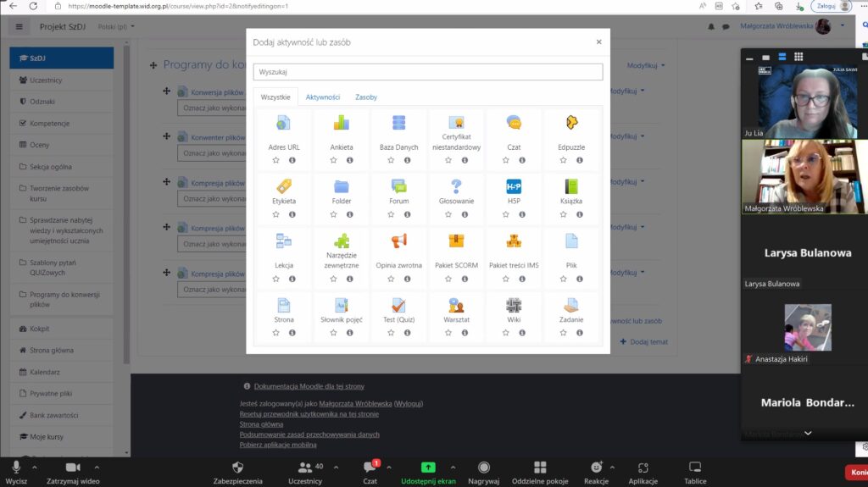Star the Zadanie activity as favorite
868x487 pixels.
(563, 333)
